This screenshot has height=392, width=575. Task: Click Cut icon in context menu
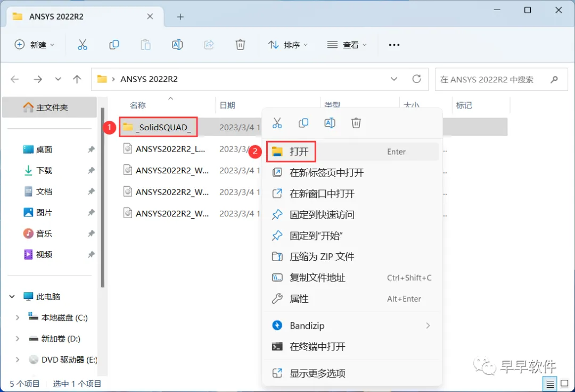pyautogui.click(x=277, y=123)
